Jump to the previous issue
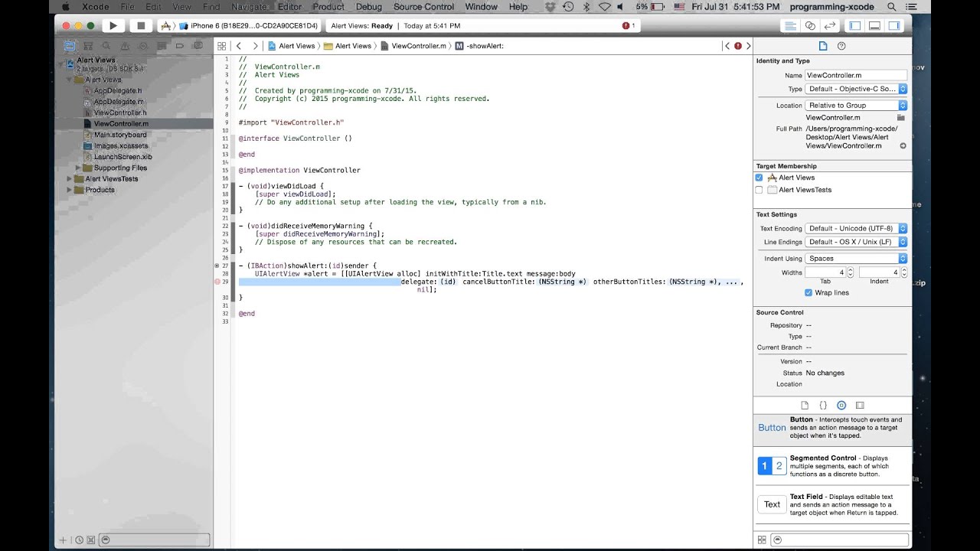 (x=727, y=46)
